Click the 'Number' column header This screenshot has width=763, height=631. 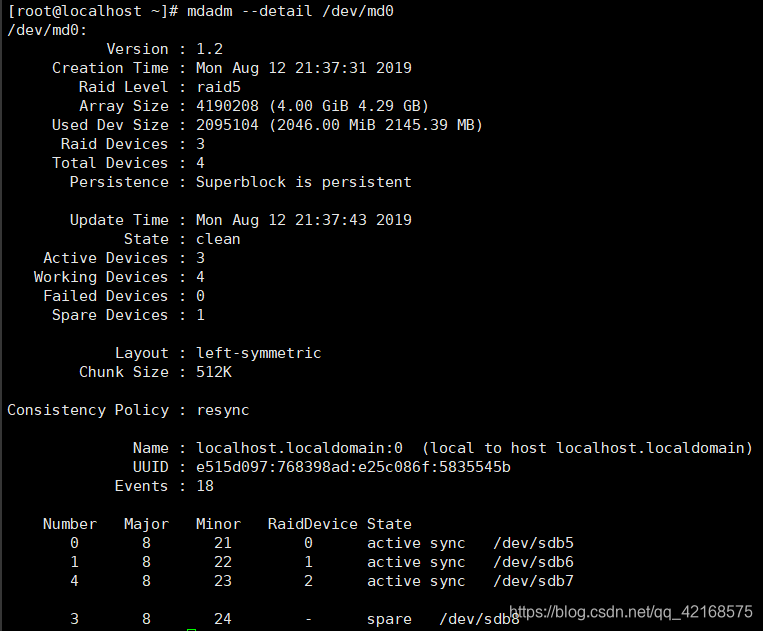(x=70, y=524)
